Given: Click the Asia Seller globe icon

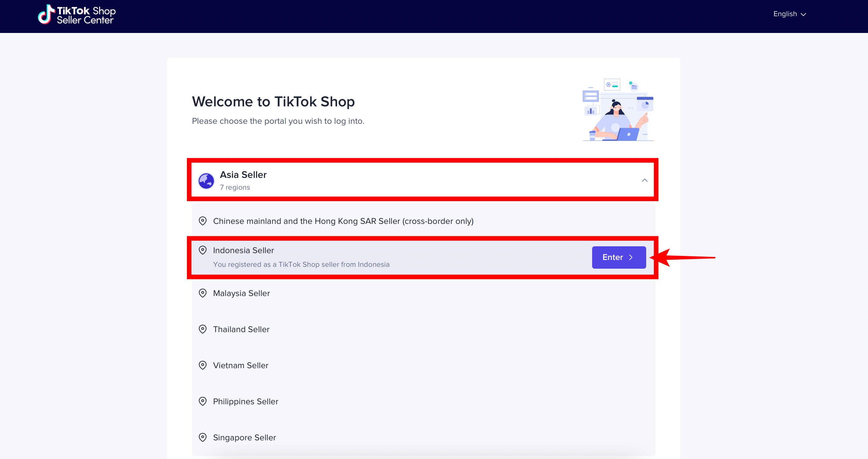Looking at the screenshot, I should point(206,181).
